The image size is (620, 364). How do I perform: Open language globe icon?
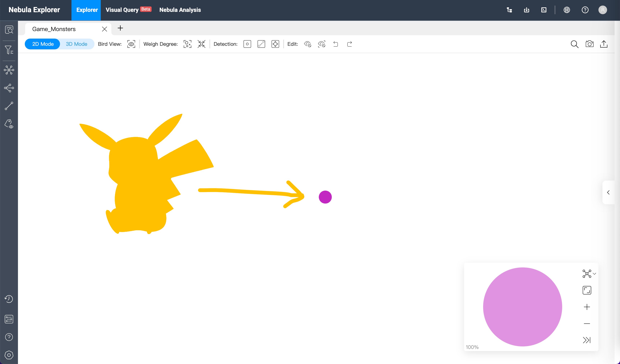[567, 10]
